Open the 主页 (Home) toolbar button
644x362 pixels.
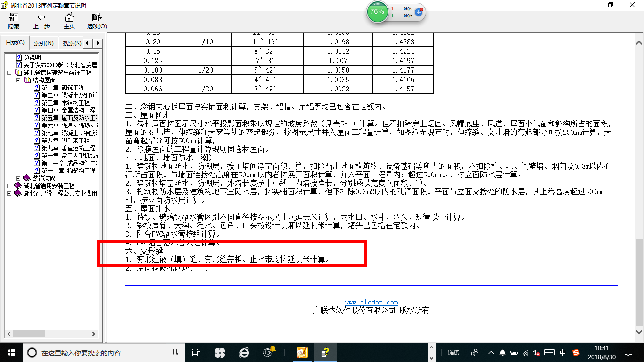(x=69, y=21)
